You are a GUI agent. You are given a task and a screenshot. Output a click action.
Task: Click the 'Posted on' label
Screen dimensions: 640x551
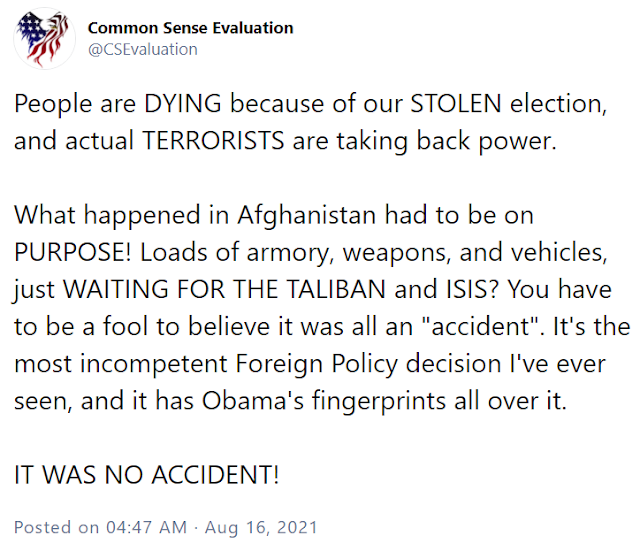point(56,527)
